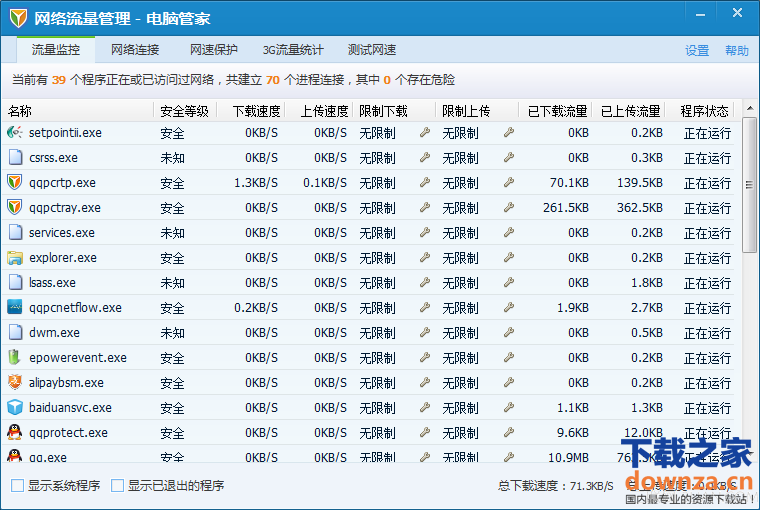The width and height of the screenshot is (760, 510).
Task: Click the alipaybsm.exe icon
Action: pos(15,382)
